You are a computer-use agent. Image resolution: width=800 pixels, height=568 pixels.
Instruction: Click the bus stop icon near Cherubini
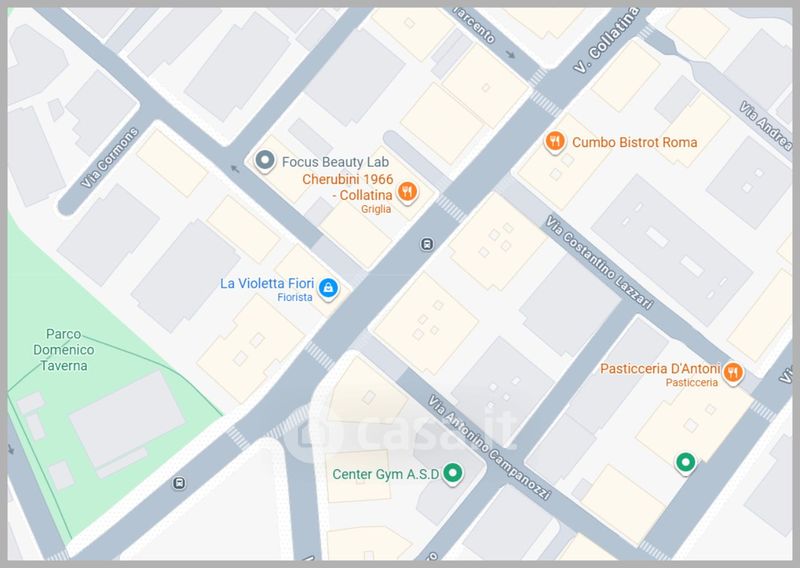[x=427, y=244]
